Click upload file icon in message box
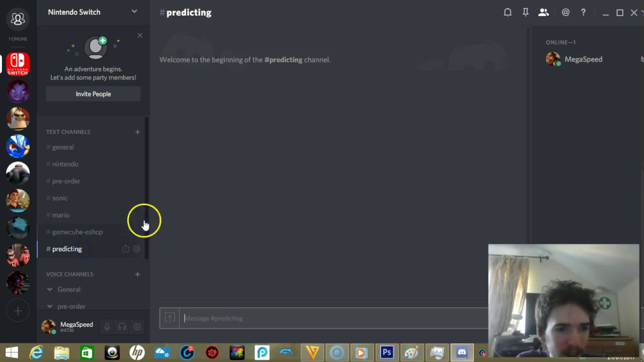644x362 pixels. pyautogui.click(x=170, y=318)
